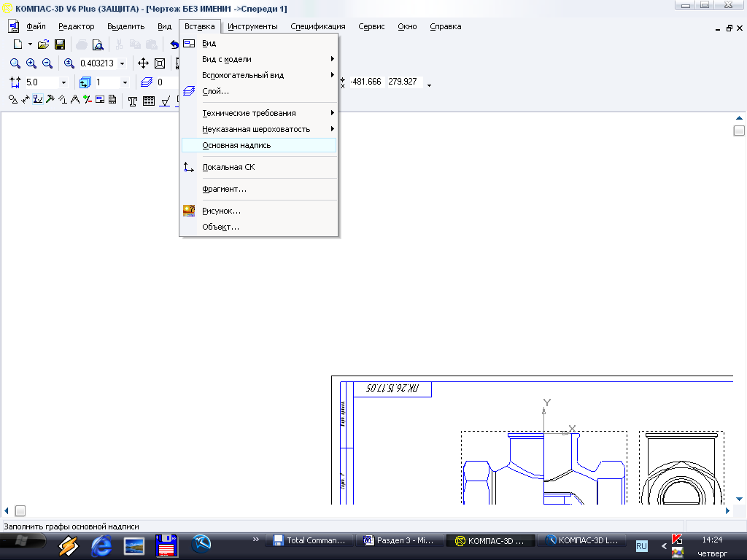Expand the zoom scale dropdown

[123, 63]
